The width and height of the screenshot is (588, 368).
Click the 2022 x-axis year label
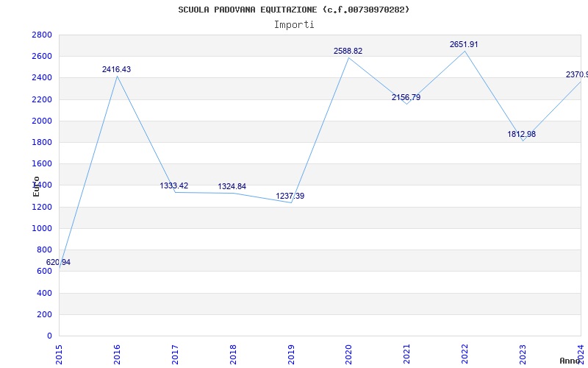pyautogui.click(x=465, y=355)
